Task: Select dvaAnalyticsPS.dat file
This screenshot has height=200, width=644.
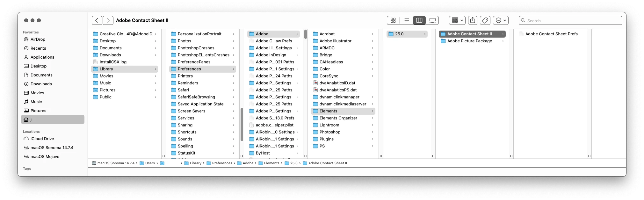Action: (x=343, y=90)
